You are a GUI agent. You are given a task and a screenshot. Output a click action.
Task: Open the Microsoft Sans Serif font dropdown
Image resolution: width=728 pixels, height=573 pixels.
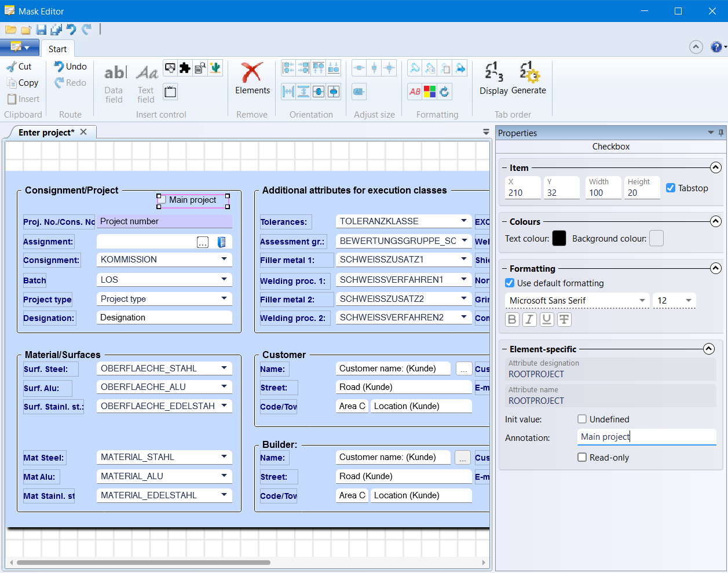[x=642, y=301]
